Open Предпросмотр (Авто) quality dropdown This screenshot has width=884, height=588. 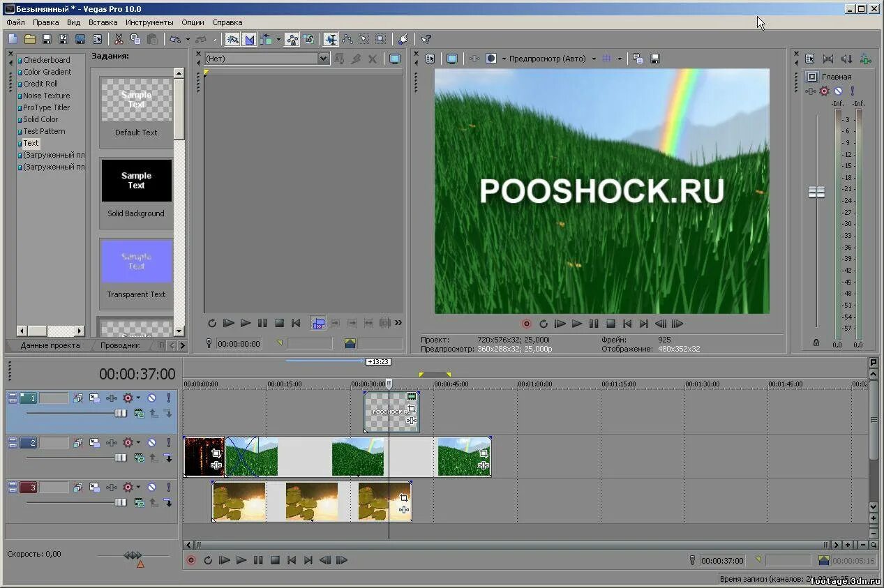(594, 59)
